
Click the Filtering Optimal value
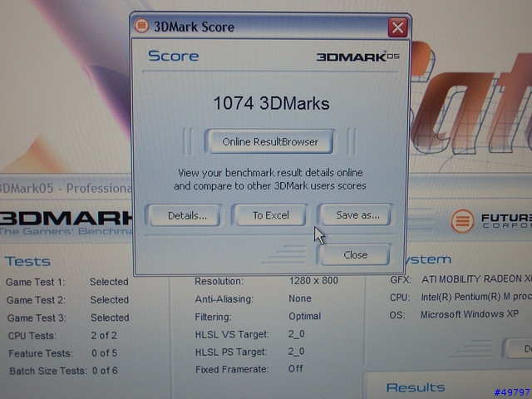tap(305, 316)
